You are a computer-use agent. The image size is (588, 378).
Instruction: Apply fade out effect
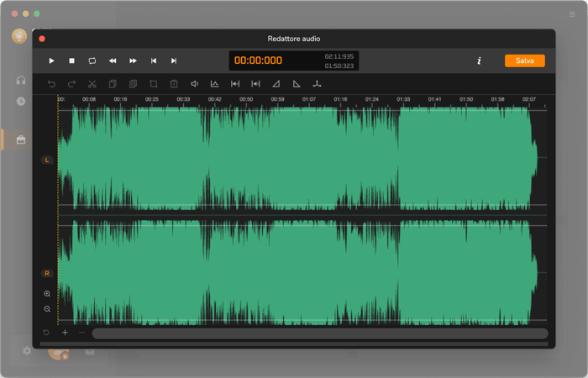point(297,84)
